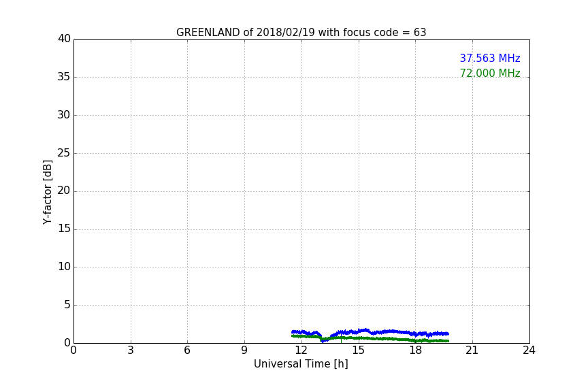Click y-axis tick label 35
588x392 pixels.
point(64,77)
